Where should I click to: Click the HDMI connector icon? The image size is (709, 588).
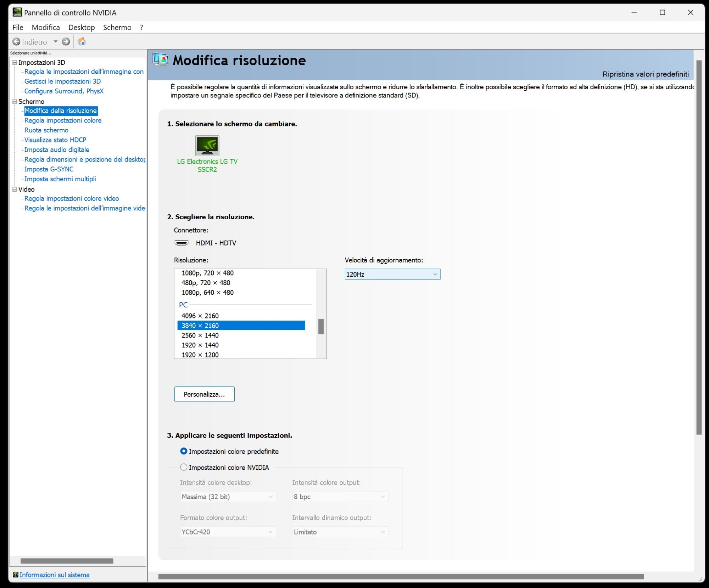coord(182,243)
